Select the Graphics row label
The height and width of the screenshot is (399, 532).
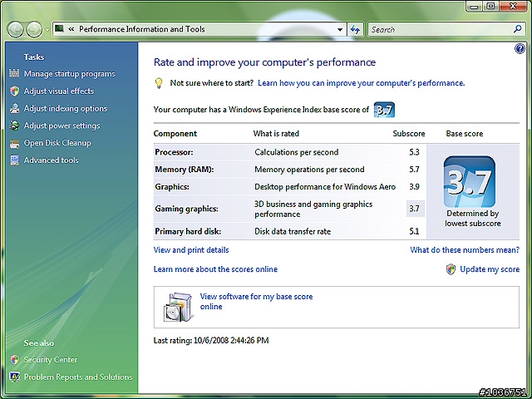(x=172, y=187)
